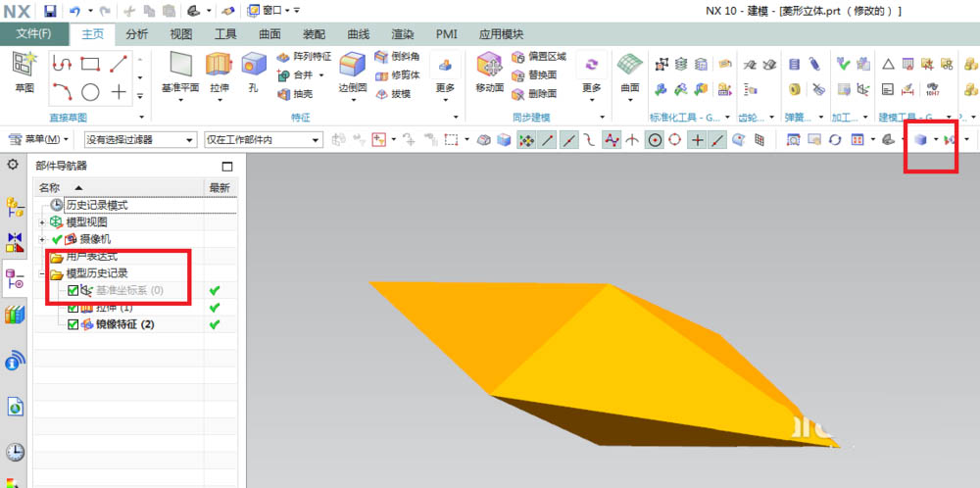Uncheck the 拉伸 (1) feature checkbox
This screenshot has height=488, width=980.
73,308
